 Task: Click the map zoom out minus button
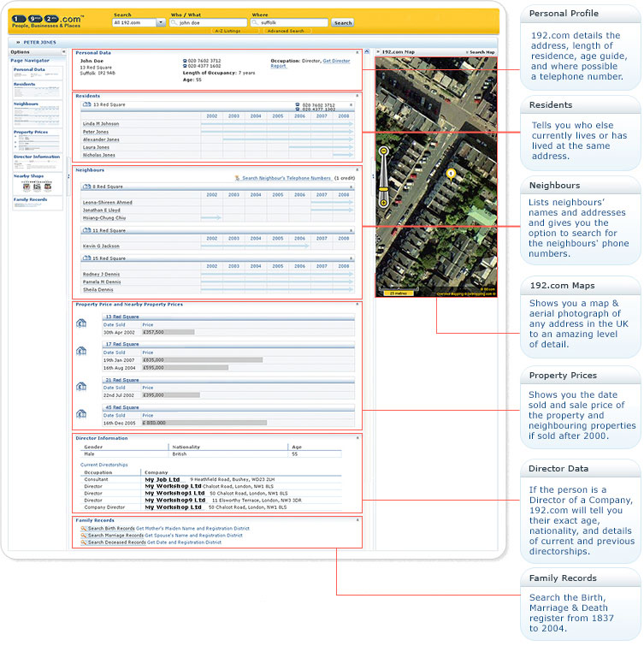[x=384, y=151]
